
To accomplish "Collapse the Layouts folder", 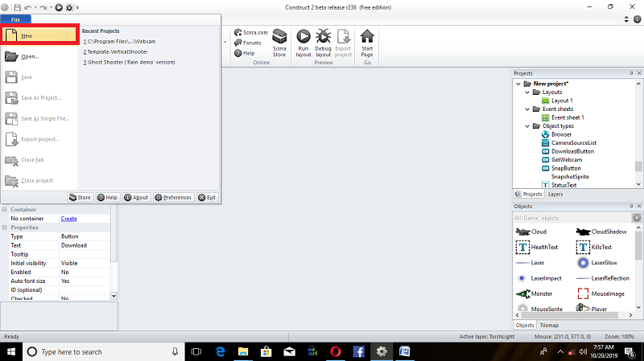I will click(x=527, y=92).
